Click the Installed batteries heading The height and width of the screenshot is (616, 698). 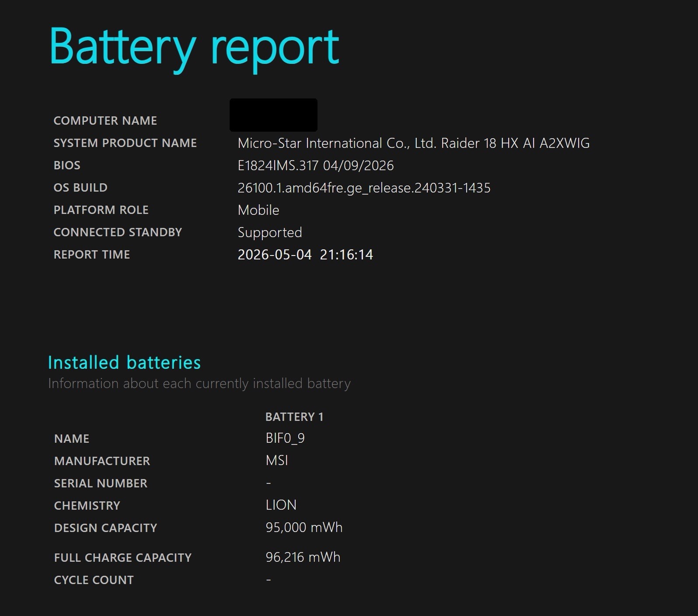pos(124,363)
